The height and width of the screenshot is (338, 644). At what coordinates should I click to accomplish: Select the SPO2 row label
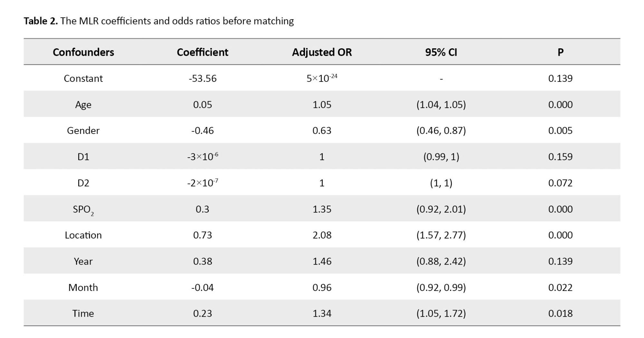pos(83,209)
